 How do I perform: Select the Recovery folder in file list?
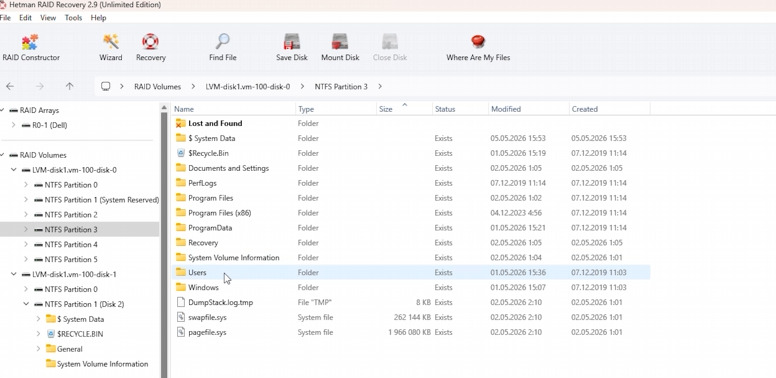[x=203, y=242]
